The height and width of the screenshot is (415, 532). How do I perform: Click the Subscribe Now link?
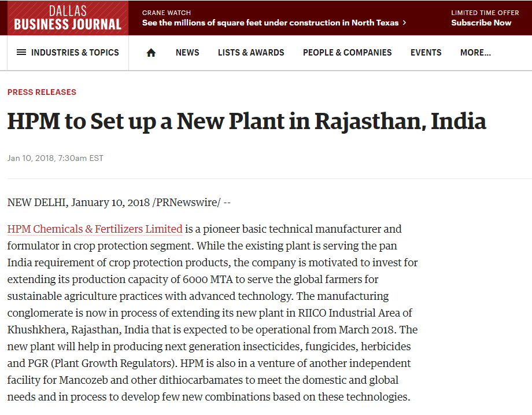481,23
